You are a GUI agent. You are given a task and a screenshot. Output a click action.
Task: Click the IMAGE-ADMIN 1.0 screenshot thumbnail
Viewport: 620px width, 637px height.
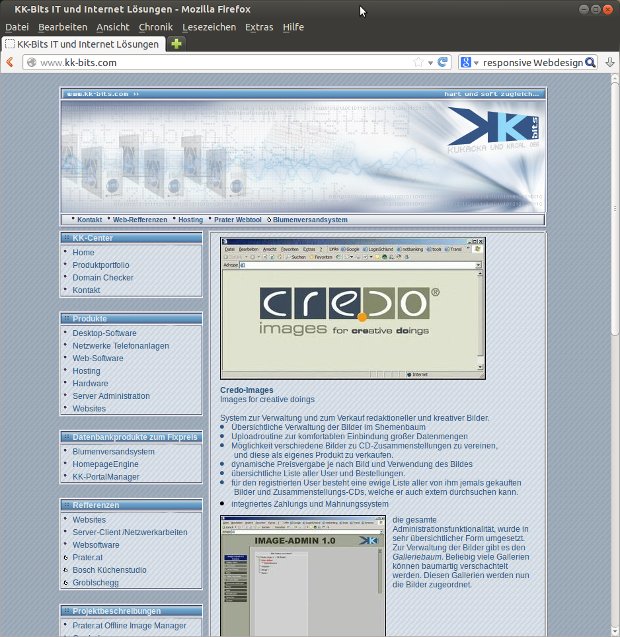tap(303, 576)
